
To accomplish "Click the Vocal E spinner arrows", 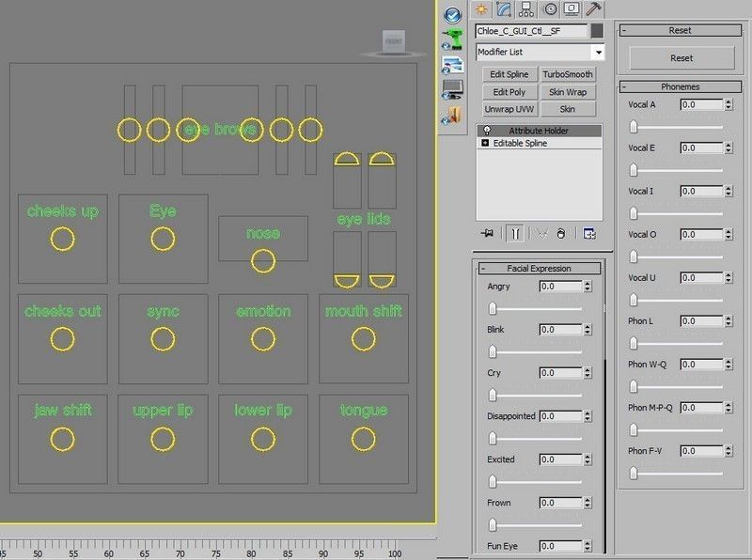I will point(728,148).
